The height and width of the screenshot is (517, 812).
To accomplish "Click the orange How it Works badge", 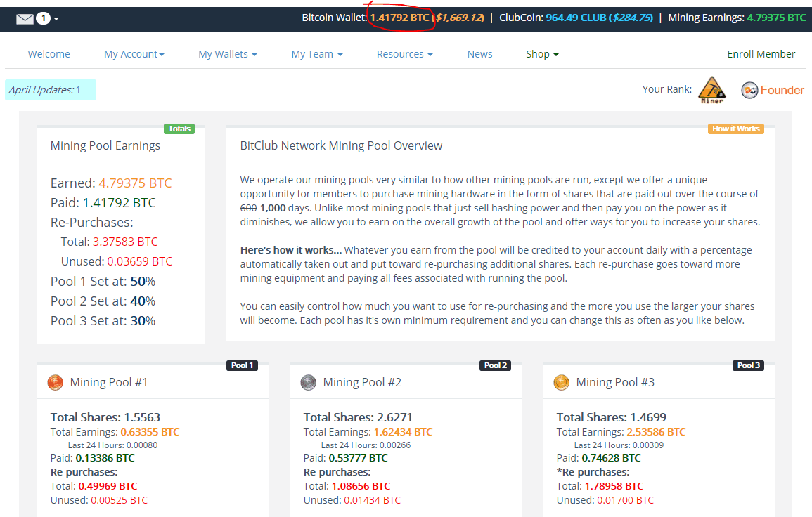I will tap(736, 129).
